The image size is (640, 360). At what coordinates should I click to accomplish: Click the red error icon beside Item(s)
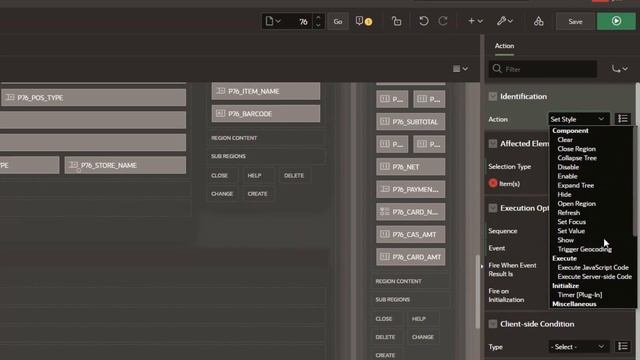pyautogui.click(x=493, y=183)
